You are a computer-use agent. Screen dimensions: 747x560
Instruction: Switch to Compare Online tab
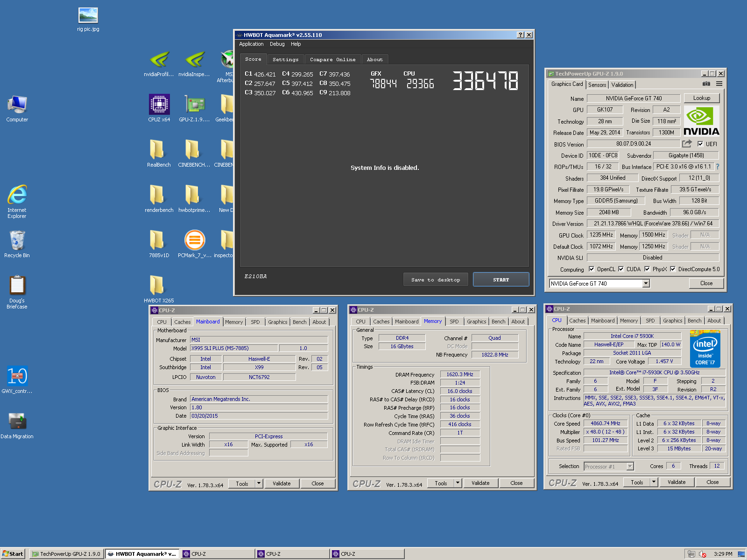pos(332,59)
